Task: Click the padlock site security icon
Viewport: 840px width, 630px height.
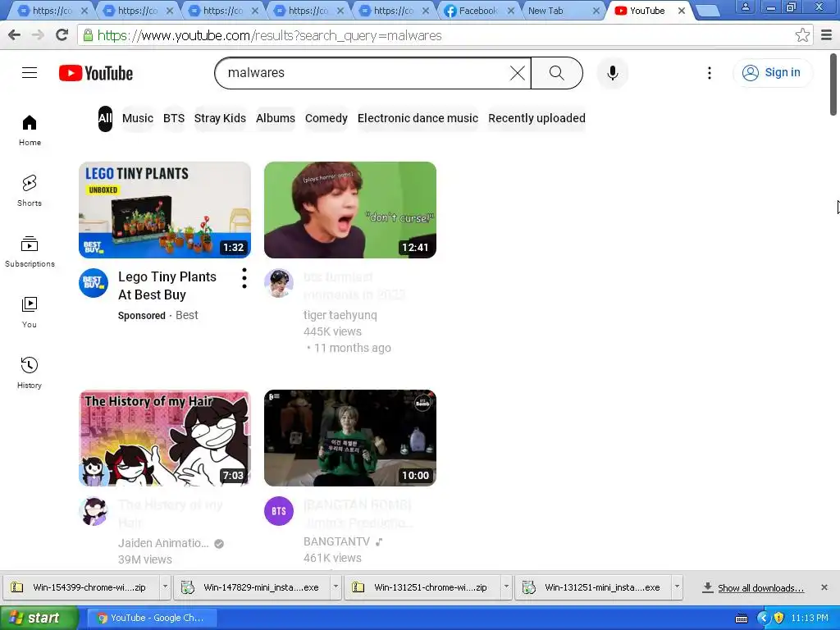Action: click(x=88, y=35)
